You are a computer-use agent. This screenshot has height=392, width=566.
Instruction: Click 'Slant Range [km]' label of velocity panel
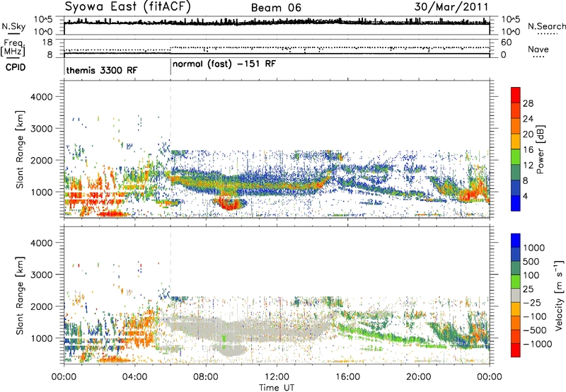[20, 295]
